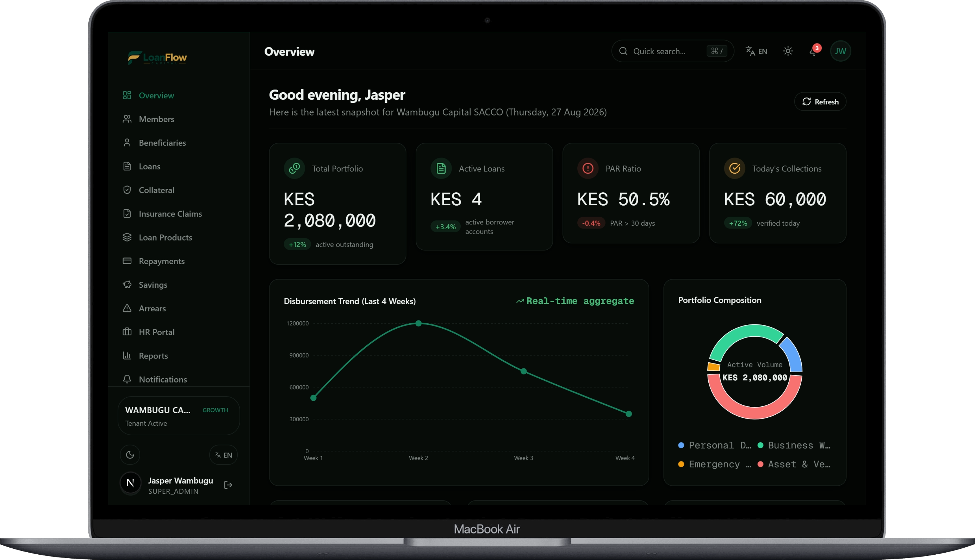Click Today's Collections check icon
Image resolution: width=975 pixels, height=560 pixels.
point(735,168)
